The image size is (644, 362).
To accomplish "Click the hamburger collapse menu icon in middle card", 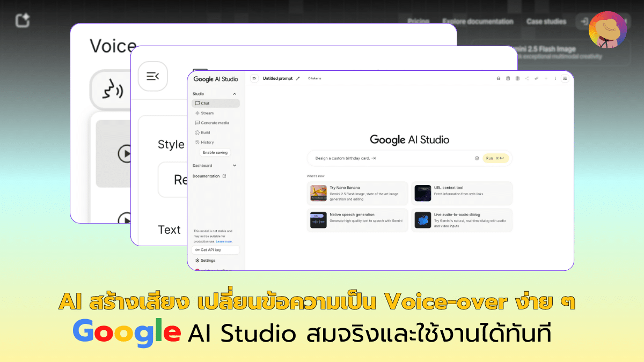I will coord(152,76).
